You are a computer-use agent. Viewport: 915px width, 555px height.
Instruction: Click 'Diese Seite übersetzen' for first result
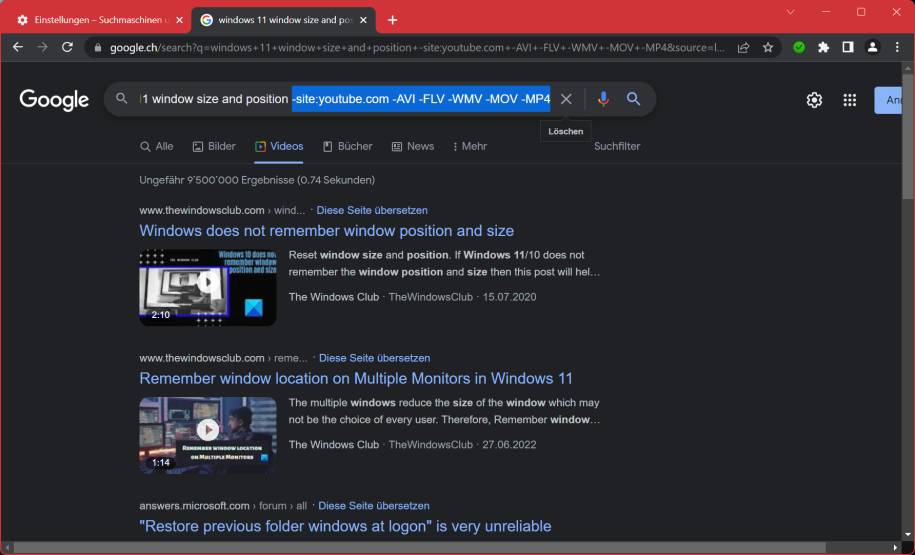pyautogui.click(x=372, y=210)
